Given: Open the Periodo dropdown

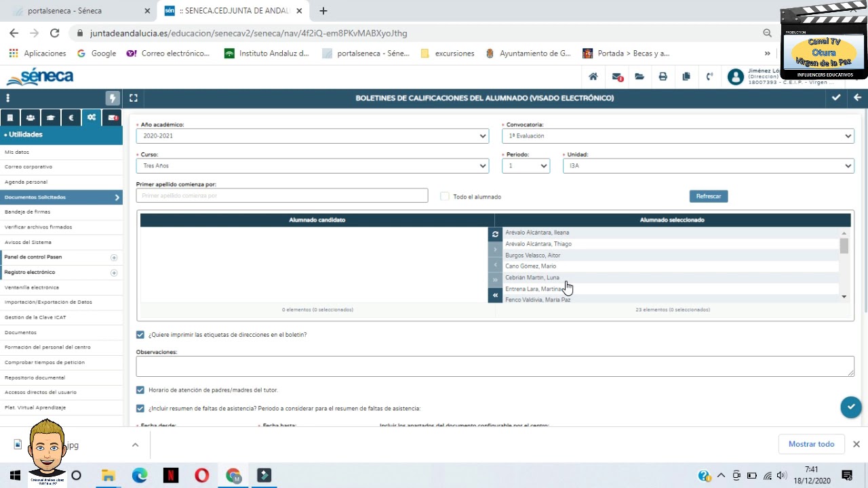Looking at the screenshot, I should coord(526,165).
